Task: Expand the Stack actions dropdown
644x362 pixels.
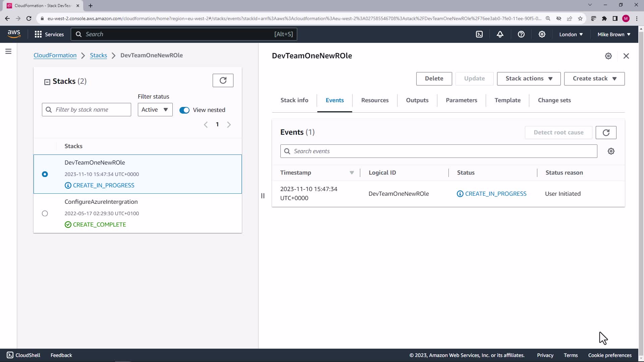Action: tap(529, 78)
